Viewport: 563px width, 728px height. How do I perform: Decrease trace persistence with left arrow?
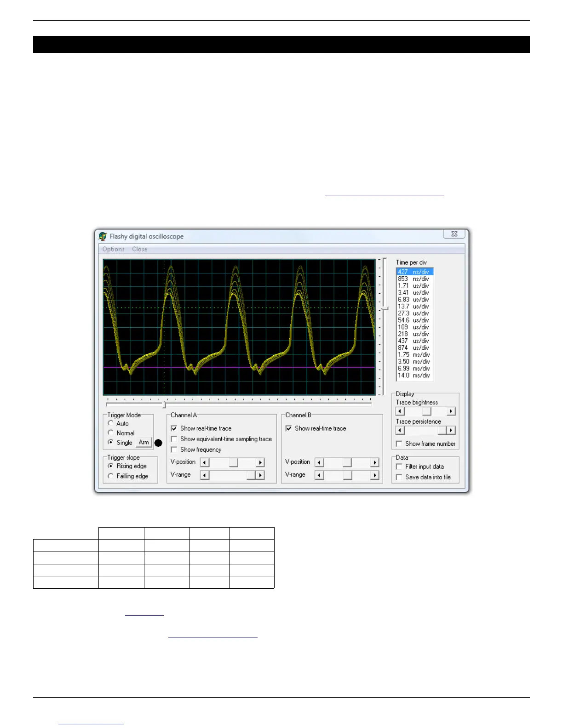[400, 430]
